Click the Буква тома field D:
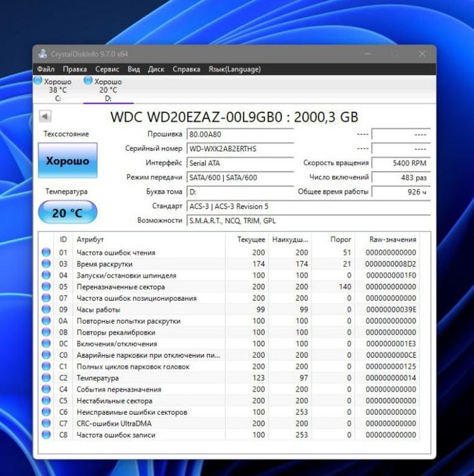This screenshot has width=474, height=476. pyautogui.click(x=240, y=192)
